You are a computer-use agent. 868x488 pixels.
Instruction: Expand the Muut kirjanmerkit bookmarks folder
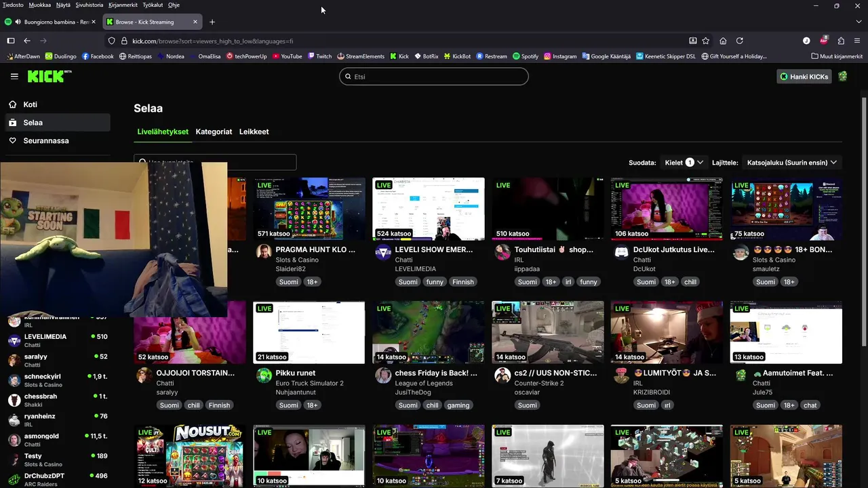coord(836,56)
